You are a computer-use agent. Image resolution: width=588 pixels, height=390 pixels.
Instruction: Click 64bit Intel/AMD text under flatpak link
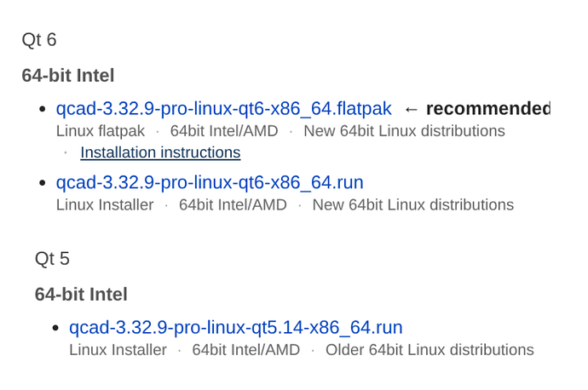coord(224,131)
